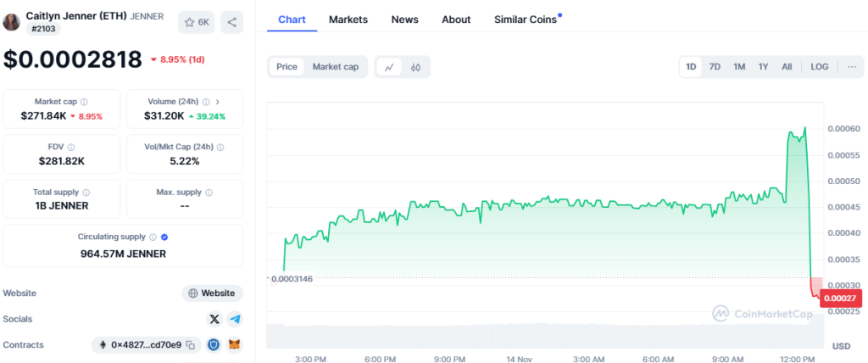Screen dimensions: 868x363
Task: Click the share icon button
Action: 231,22
